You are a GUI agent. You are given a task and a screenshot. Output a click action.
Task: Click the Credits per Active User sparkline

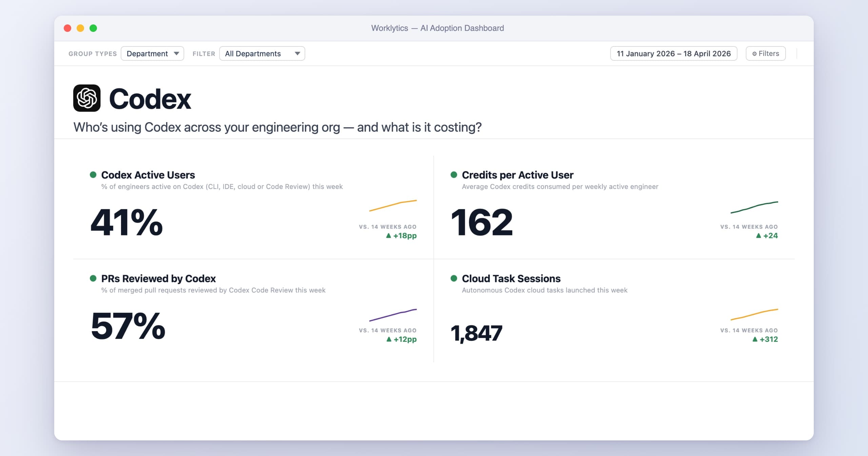pos(754,207)
